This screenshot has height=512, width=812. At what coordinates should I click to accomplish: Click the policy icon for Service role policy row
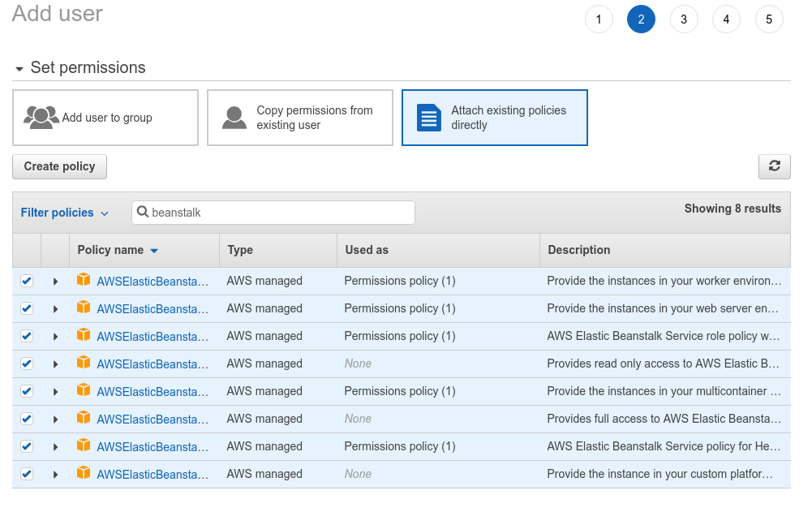pos(84,335)
